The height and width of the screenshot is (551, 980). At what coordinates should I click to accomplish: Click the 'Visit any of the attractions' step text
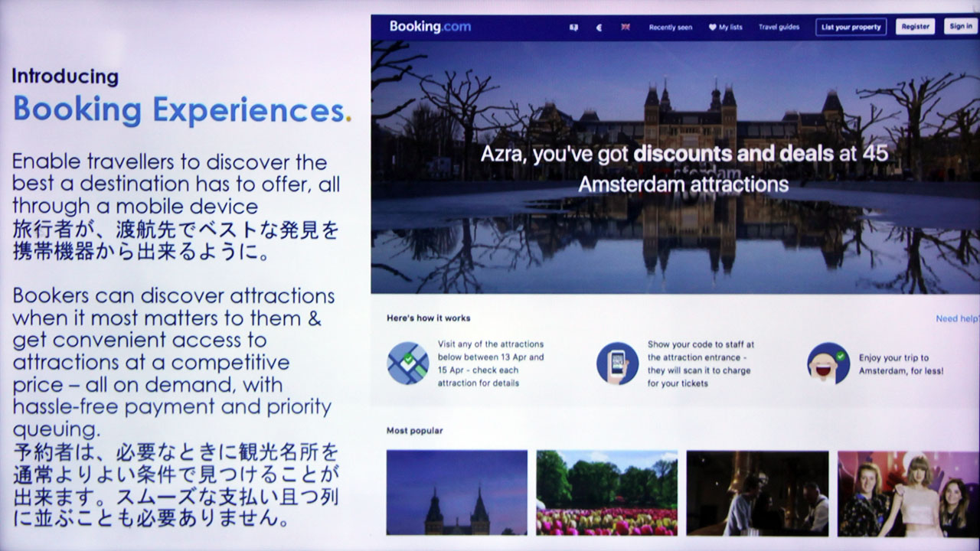coord(491,364)
